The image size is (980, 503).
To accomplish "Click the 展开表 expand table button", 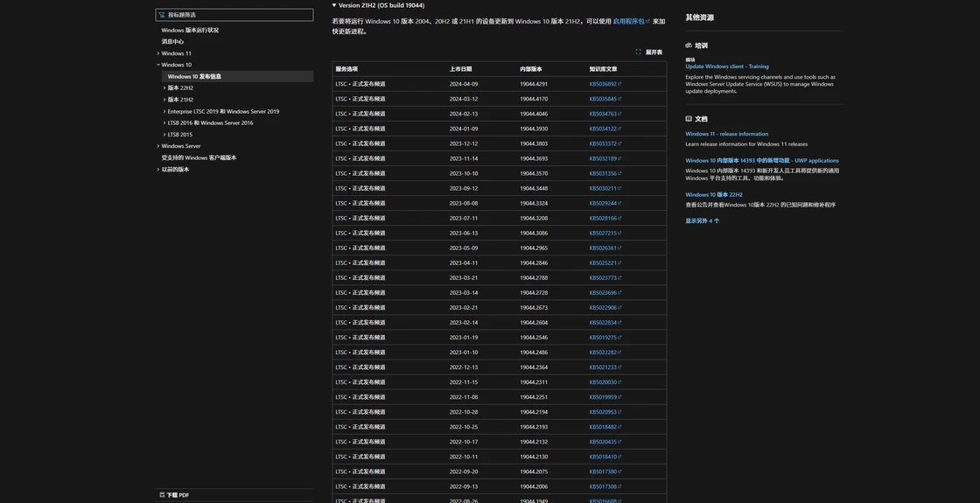I will [x=648, y=52].
